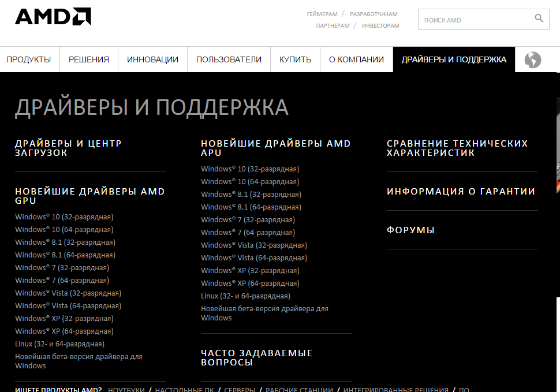Select APU Windows Vista (64-разрядная) driver
The height and width of the screenshot is (392, 560).
[x=254, y=258]
